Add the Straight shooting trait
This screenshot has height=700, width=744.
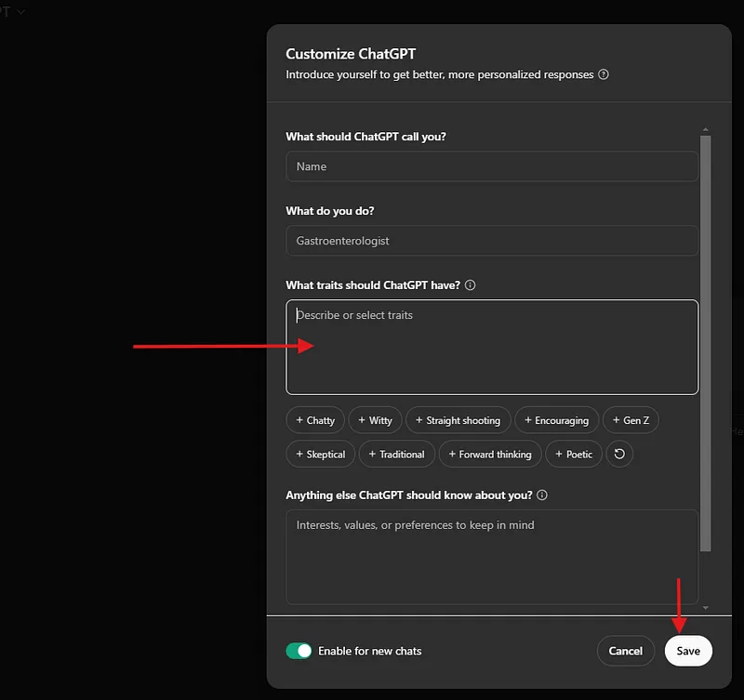coord(458,420)
